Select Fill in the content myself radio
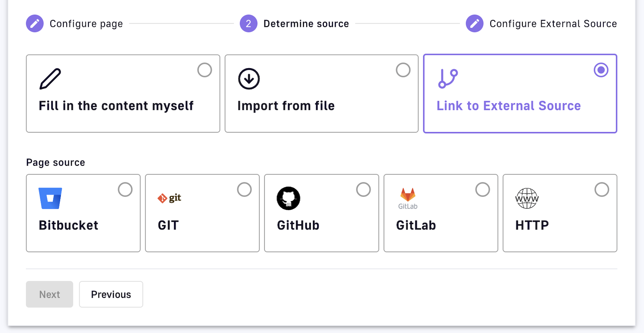The height and width of the screenshot is (333, 644). 204,70
